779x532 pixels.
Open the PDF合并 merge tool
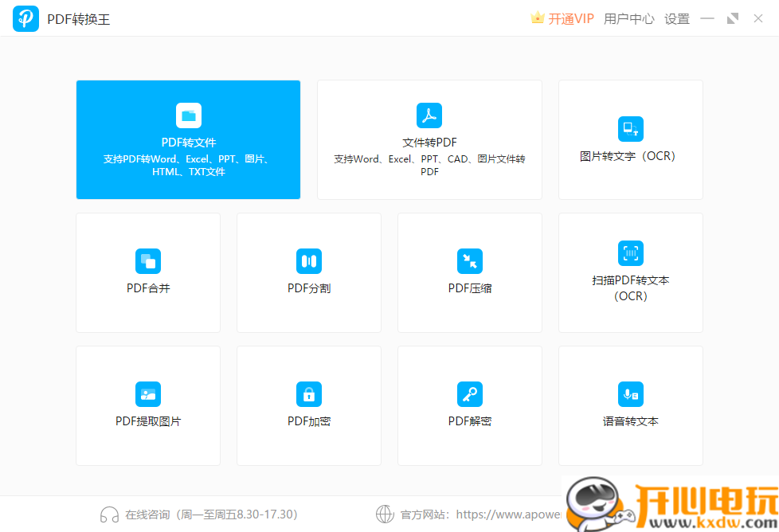(147, 272)
